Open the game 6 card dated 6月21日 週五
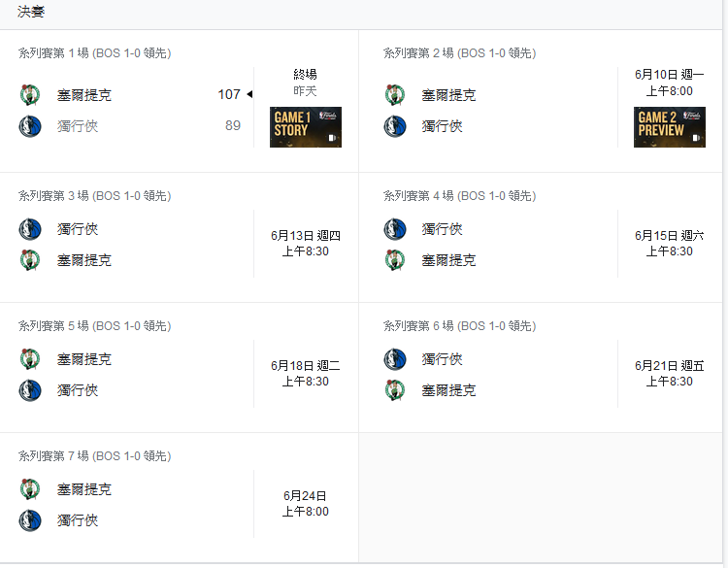Screen dimensions: 728x568 pos(541,367)
